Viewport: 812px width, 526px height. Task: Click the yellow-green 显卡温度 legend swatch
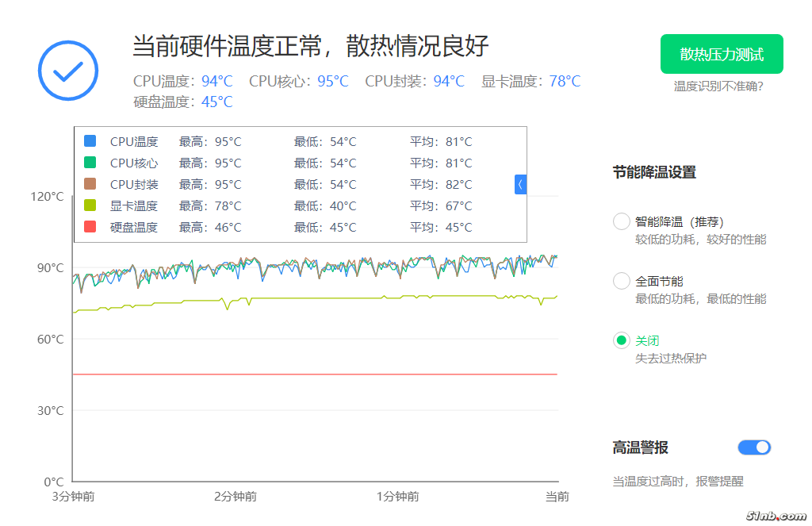pyautogui.click(x=90, y=205)
